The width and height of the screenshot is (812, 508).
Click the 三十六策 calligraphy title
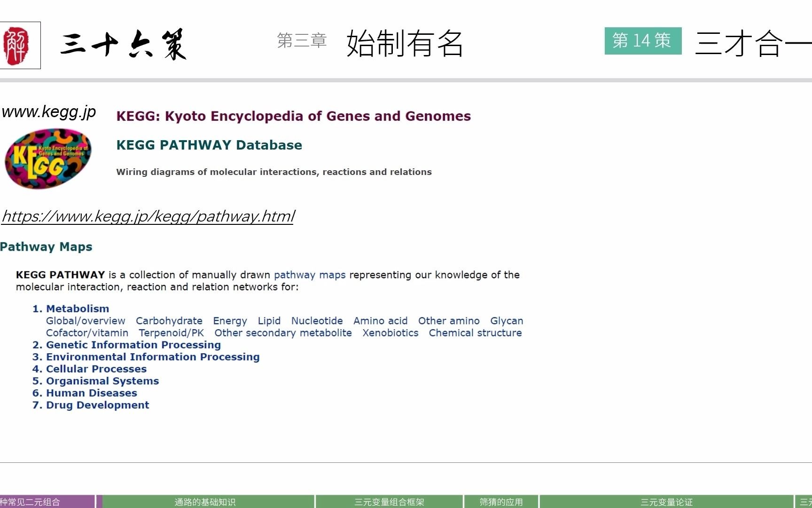[x=124, y=45]
